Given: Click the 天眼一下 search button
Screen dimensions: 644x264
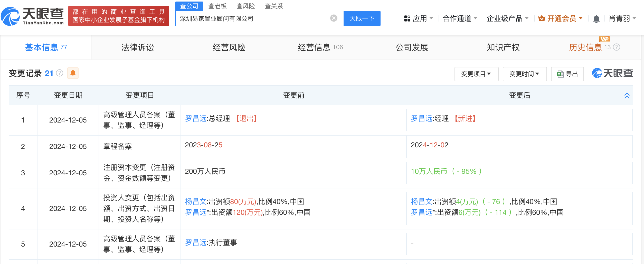Looking at the screenshot, I should pyautogui.click(x=362, y=18).
